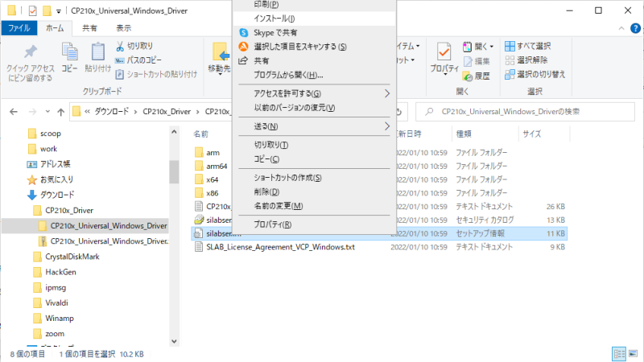Expand the address bar breadcrumb chevrons
Viewport: 644px width, 362px height.
(x=88, y=112)
